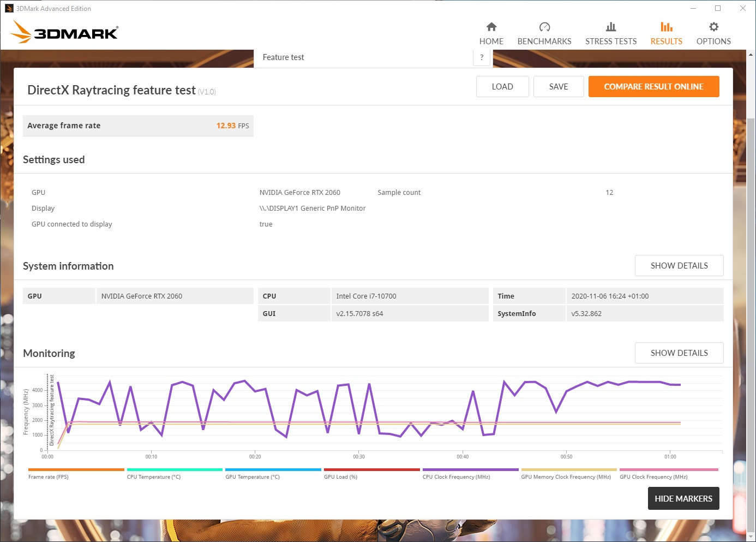Go to BENCHMARKS menu label

pos(544,41)
